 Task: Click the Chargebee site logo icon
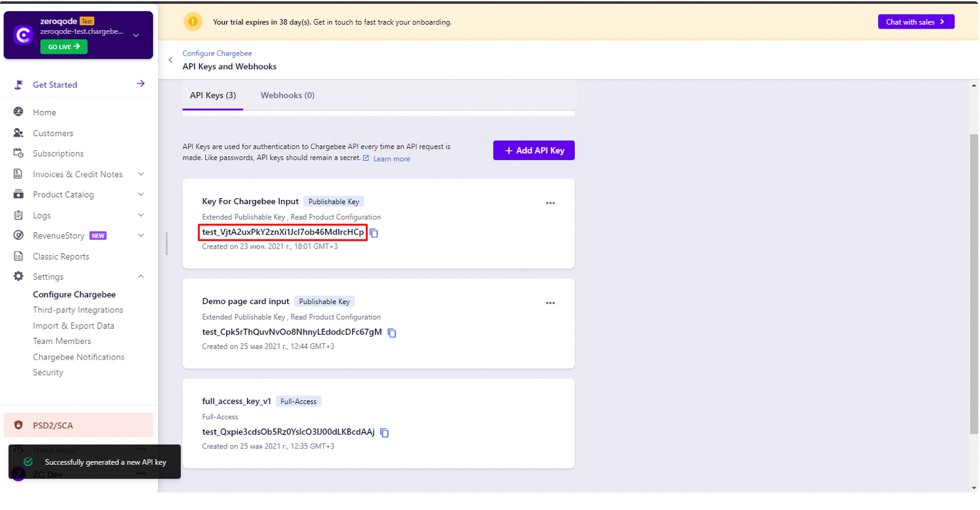[24, 35]
